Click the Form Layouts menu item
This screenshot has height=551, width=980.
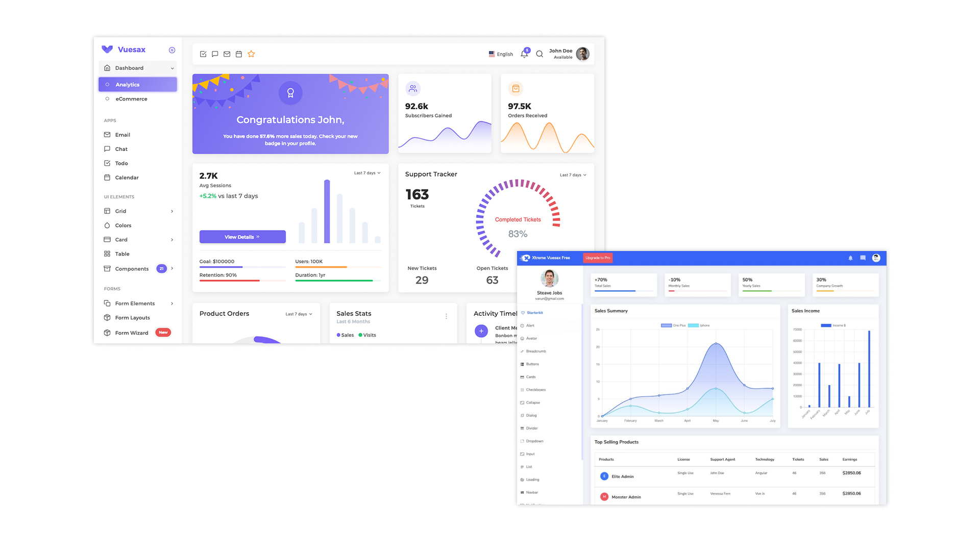click(x=132, y=317)
